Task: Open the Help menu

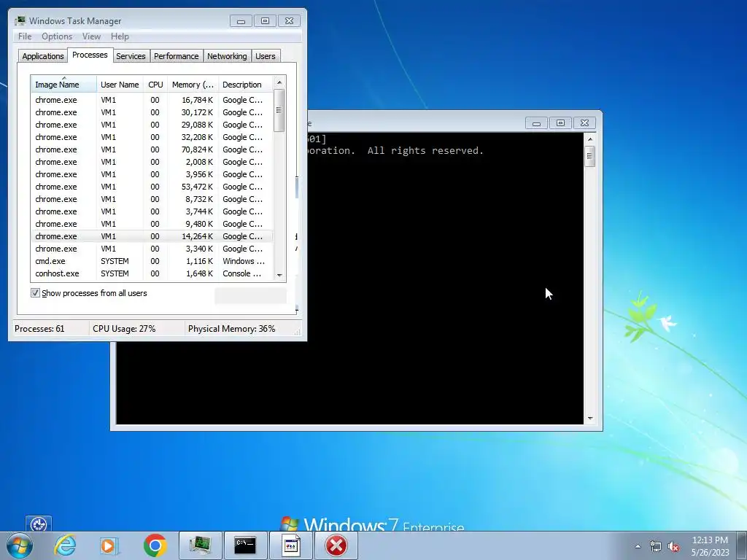Action: [120, 36]
